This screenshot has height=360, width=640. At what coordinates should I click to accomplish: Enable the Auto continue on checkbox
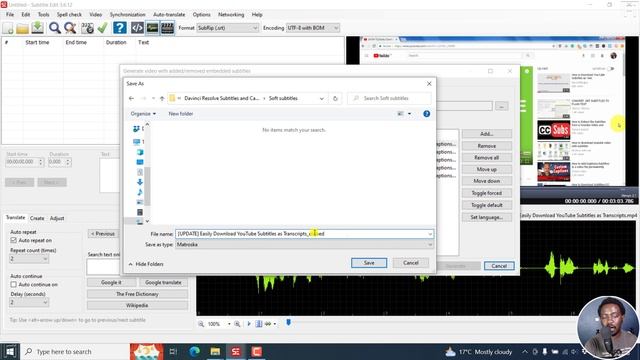point(13,284)
